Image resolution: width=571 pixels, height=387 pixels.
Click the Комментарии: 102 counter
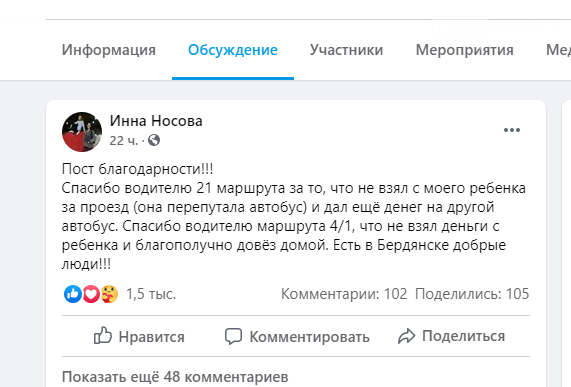[344, 294]
